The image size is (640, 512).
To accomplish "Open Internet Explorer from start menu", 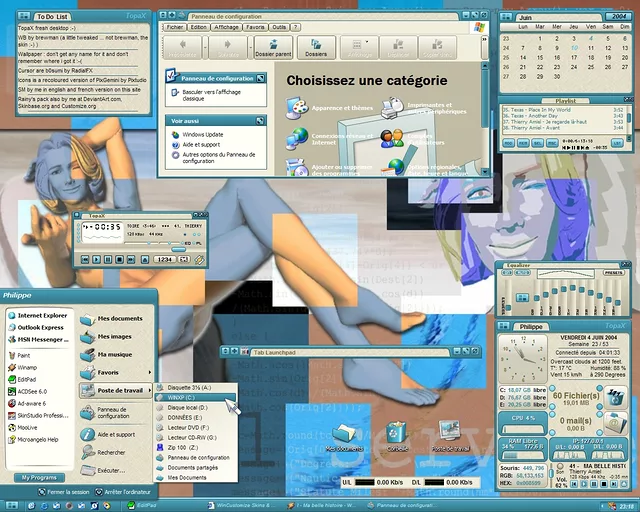I will click(x=40, y=314).
